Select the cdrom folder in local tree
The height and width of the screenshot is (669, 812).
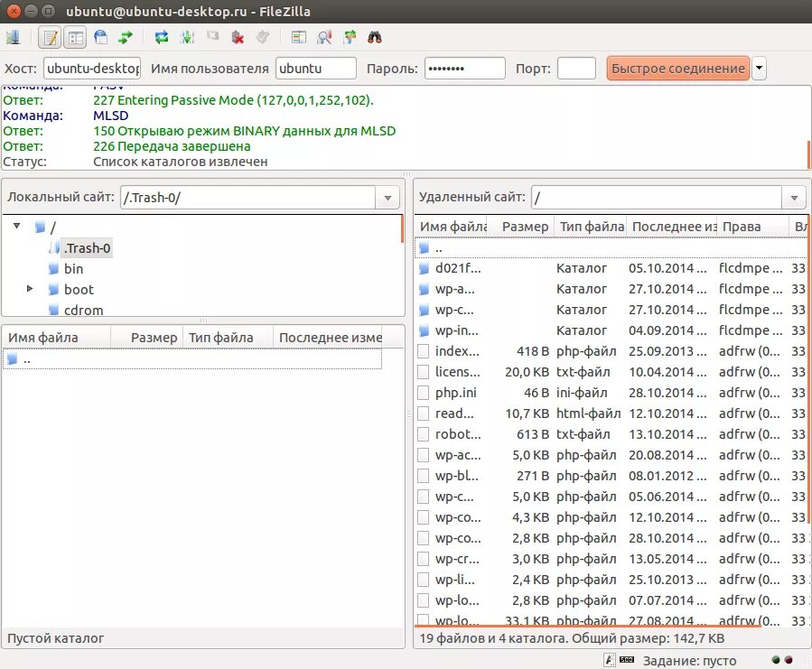83,311
